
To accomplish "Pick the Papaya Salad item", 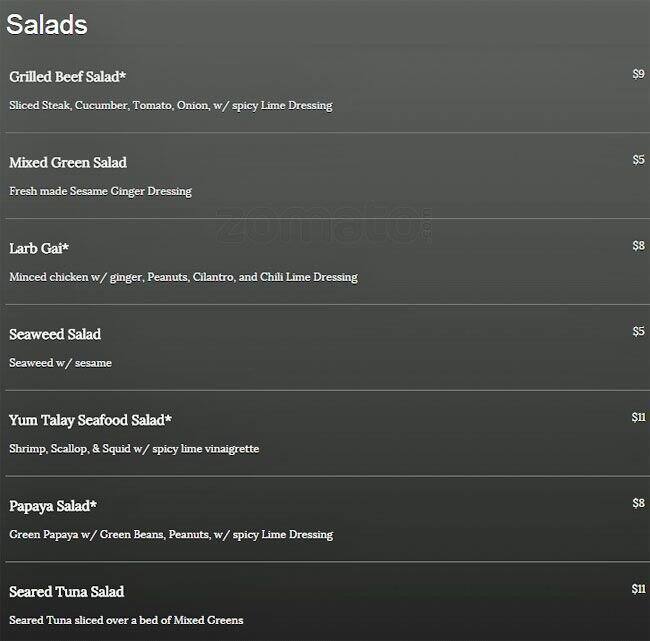I will pyautogui.click(x=53, y=506).
